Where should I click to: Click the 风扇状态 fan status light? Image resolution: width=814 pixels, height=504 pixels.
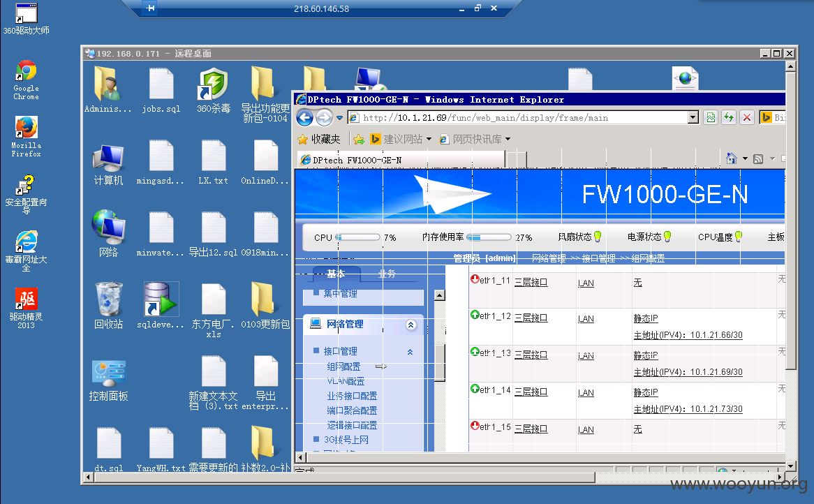598,237
